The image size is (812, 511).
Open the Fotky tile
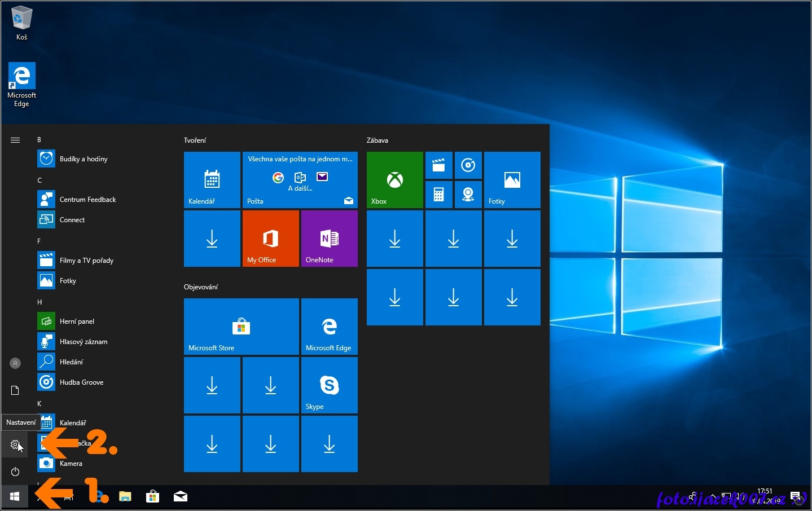tap(512, 180)
